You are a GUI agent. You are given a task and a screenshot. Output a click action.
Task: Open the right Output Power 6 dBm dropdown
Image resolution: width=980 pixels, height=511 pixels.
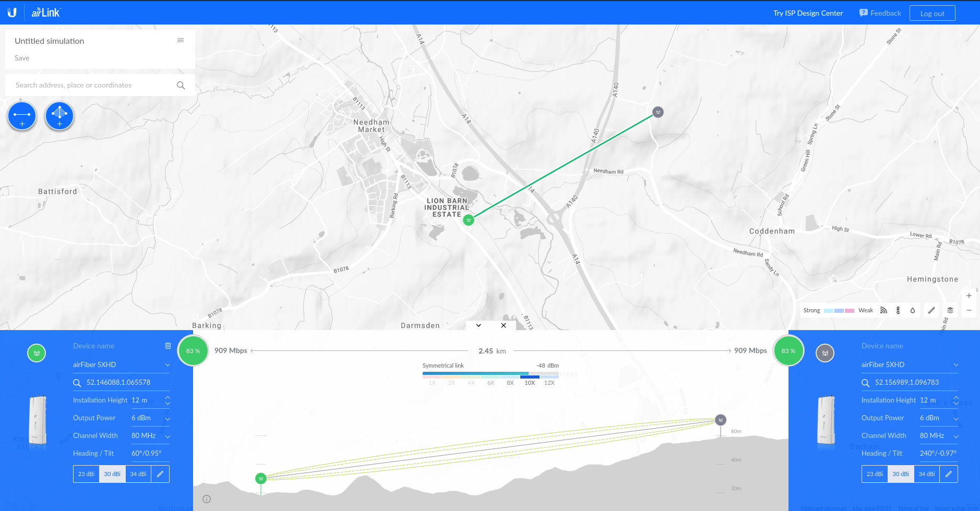pyautogui.click(x=939, y=418)
